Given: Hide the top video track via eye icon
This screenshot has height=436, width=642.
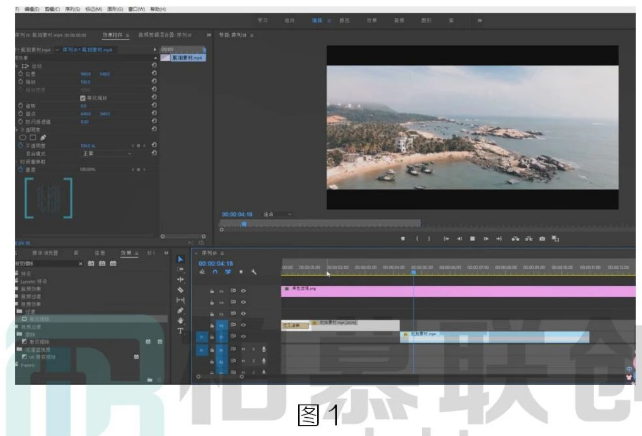Looking at the screenshot, I should 244,291.
